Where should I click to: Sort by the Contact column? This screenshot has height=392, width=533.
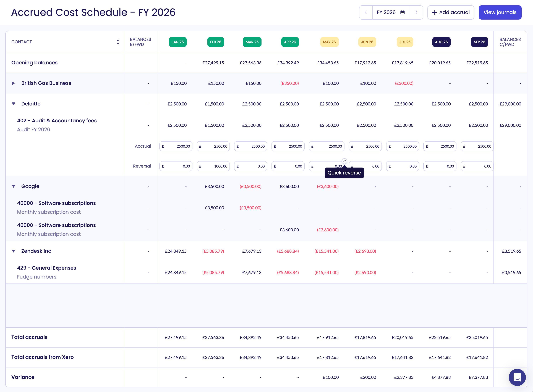(x=118, y=42)
